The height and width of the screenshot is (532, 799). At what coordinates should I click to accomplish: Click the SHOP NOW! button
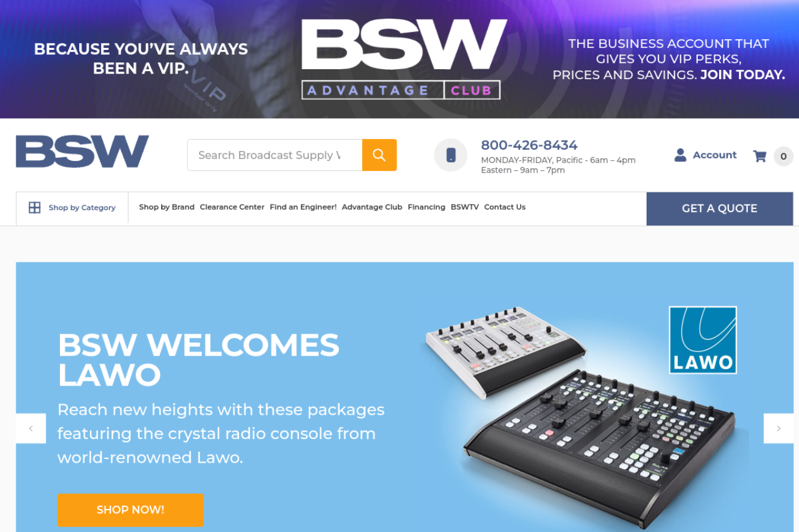[130, 510]
